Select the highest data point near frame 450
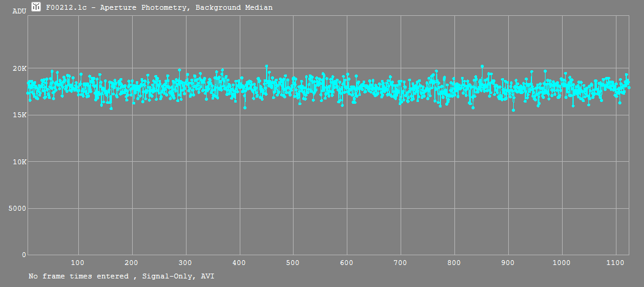Viewport: 644px width, 287px height. pyautogui.click(x=266, y=66)
